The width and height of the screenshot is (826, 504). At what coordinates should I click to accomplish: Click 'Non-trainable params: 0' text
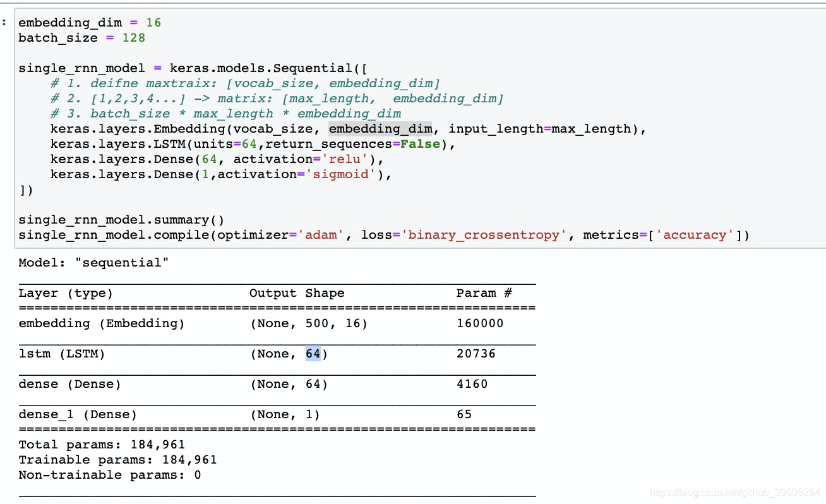tap(110, 475)
